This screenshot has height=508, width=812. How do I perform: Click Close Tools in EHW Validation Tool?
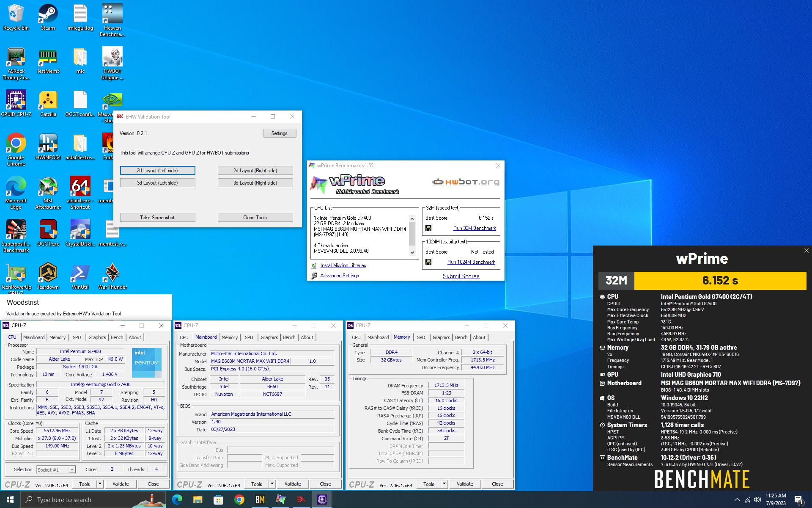pos(255,218)
